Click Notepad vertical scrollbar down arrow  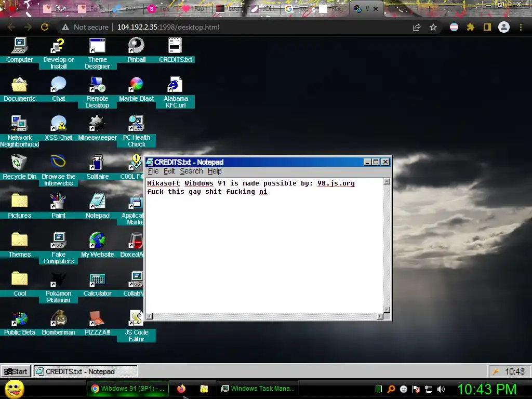pyautogui.click(x=387, y=310)
